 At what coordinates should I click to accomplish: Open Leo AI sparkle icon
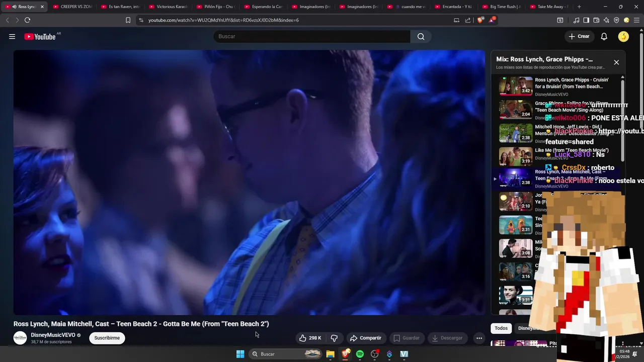606,20
